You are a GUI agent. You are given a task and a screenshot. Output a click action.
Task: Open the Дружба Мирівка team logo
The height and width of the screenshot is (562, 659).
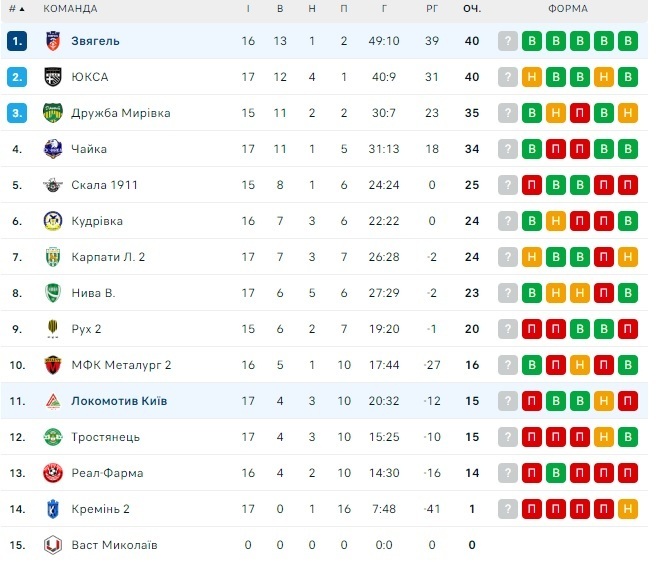(x=54, y=113)
